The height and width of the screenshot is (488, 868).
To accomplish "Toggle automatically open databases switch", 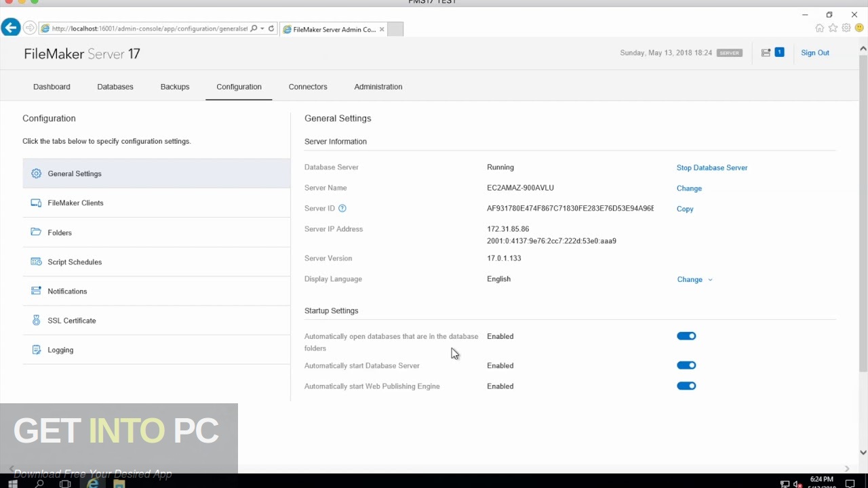I will (x=686, y=336).
